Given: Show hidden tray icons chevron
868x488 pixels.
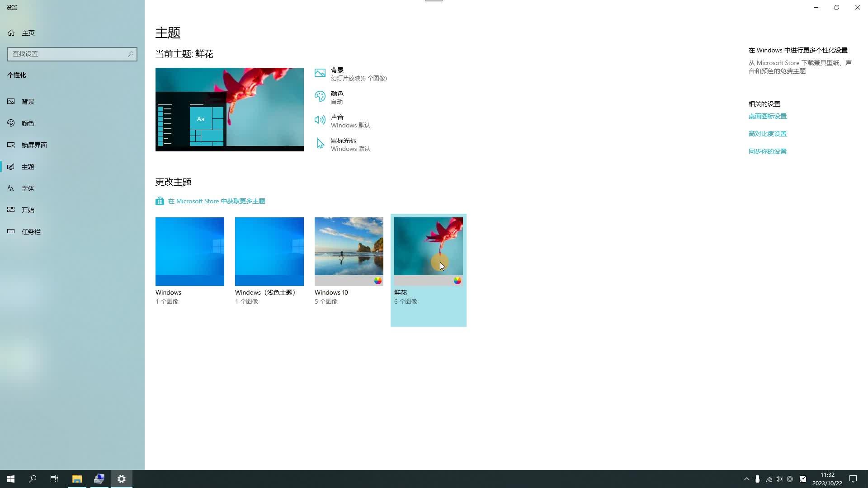Looking at the screenshot, I should 747,479.
